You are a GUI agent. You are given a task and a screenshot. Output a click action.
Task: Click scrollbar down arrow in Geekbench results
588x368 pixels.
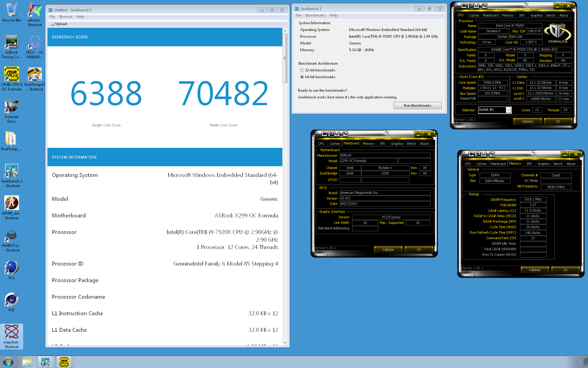(285, 343)
